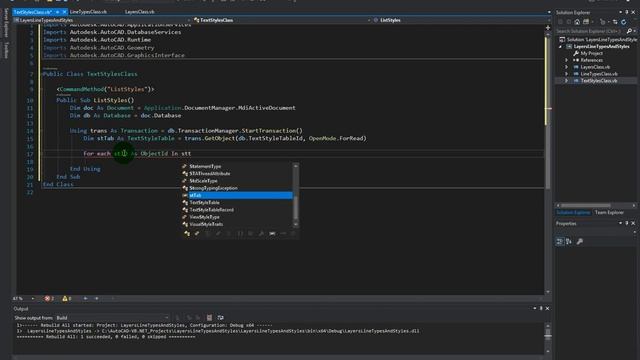Click navigate backward arrow below editor

click(85, 298)
